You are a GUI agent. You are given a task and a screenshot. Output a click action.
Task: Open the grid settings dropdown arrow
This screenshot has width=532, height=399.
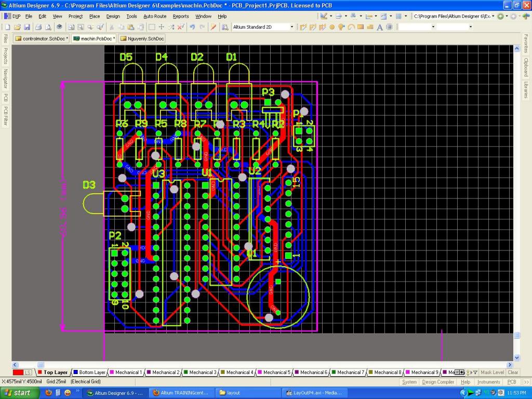tap(406, 16)
